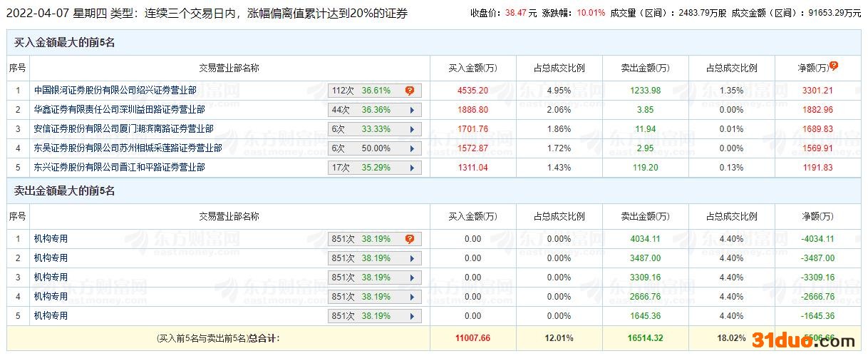This screenshot has height=356, width=868.
Task: Open 东兴证券晋江和平路证券营业部 link
Action: 119,168
